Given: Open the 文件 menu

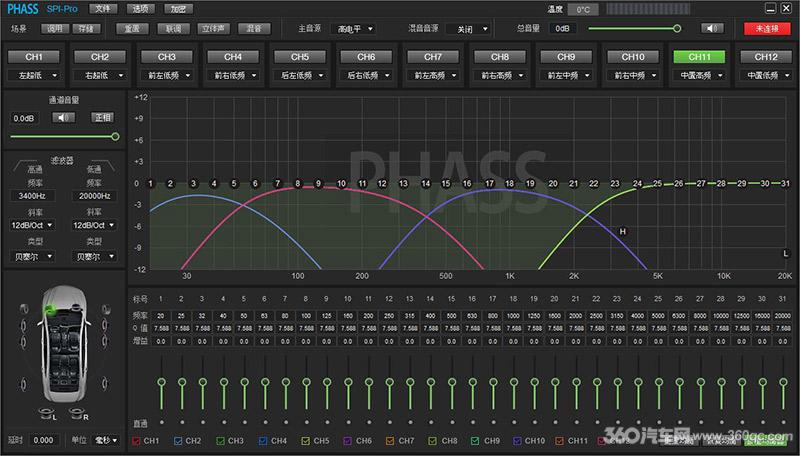Looking at the screenshot, I should pos(103,9).
